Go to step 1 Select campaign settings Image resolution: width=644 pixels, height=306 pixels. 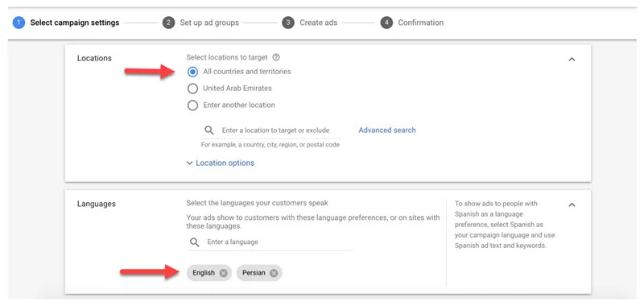[66, 23]
